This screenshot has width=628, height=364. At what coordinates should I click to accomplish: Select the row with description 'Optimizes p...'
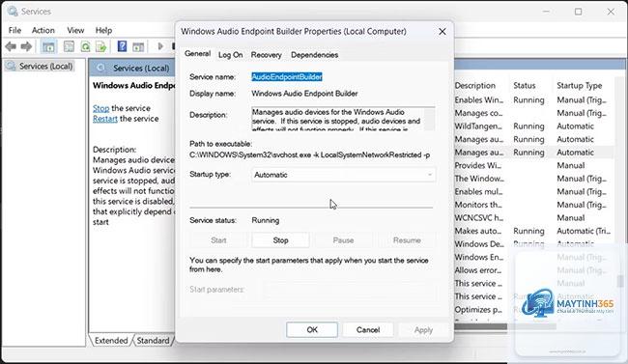(x=534, y=310)
